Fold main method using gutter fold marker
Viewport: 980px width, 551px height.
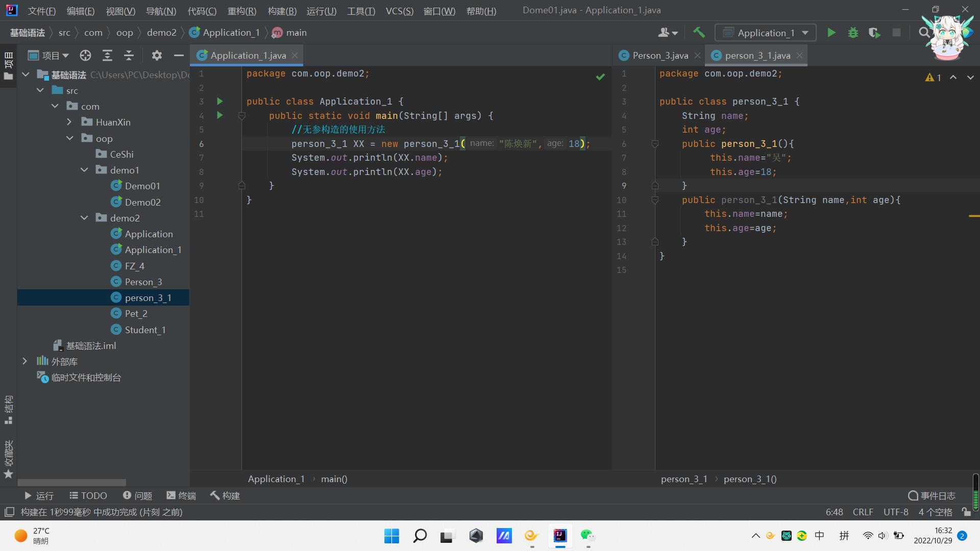[x=242, y=116]
